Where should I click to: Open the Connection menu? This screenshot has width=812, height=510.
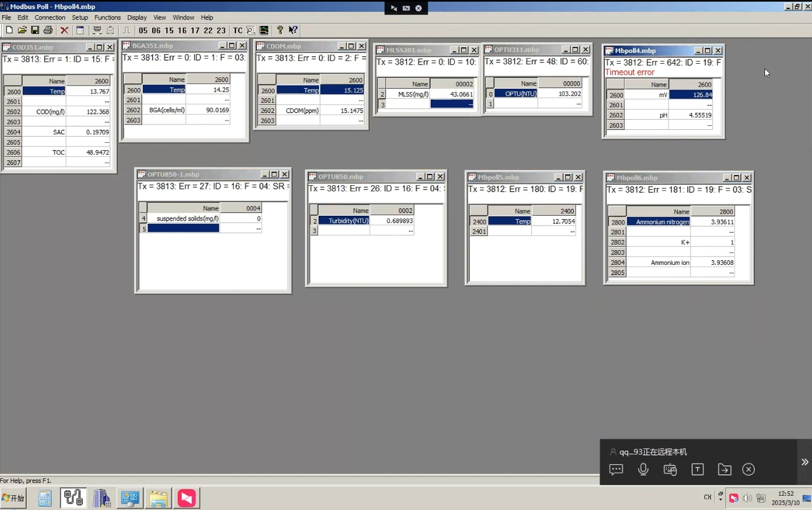(x=50, y=17)
